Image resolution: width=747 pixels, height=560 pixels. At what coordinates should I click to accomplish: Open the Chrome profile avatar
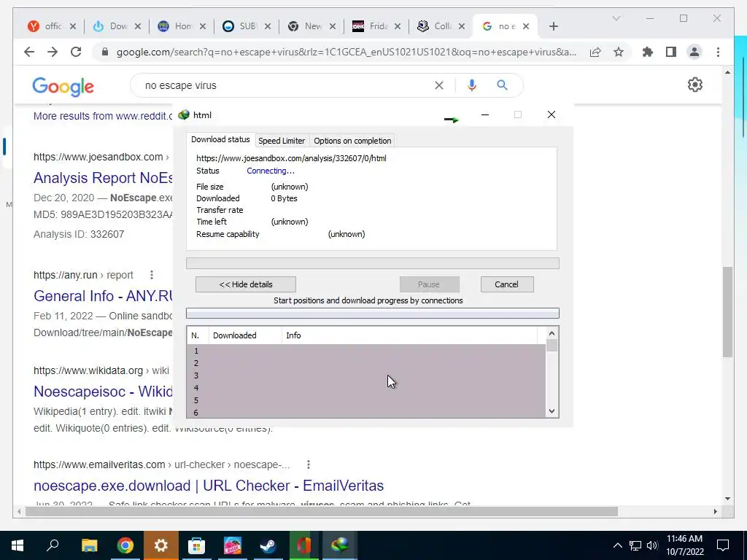[694, 52]
